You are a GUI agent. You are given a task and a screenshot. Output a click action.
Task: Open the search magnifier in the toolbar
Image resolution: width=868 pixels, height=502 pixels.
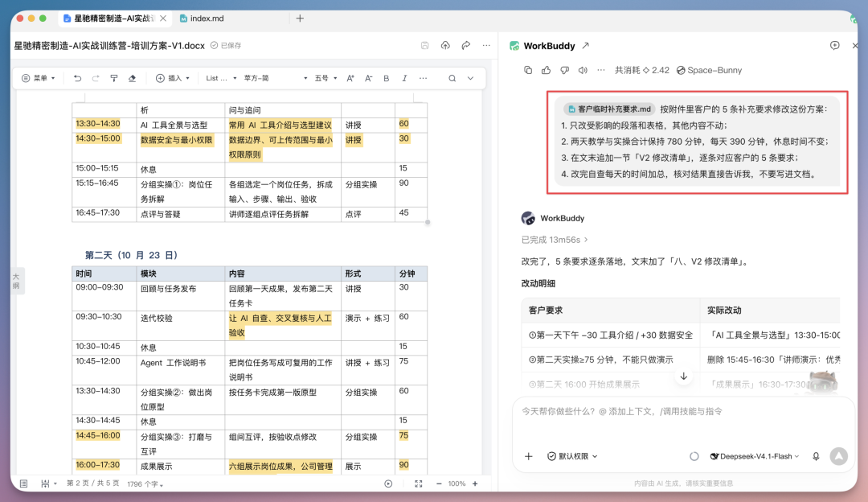click(x=452, y=78)
